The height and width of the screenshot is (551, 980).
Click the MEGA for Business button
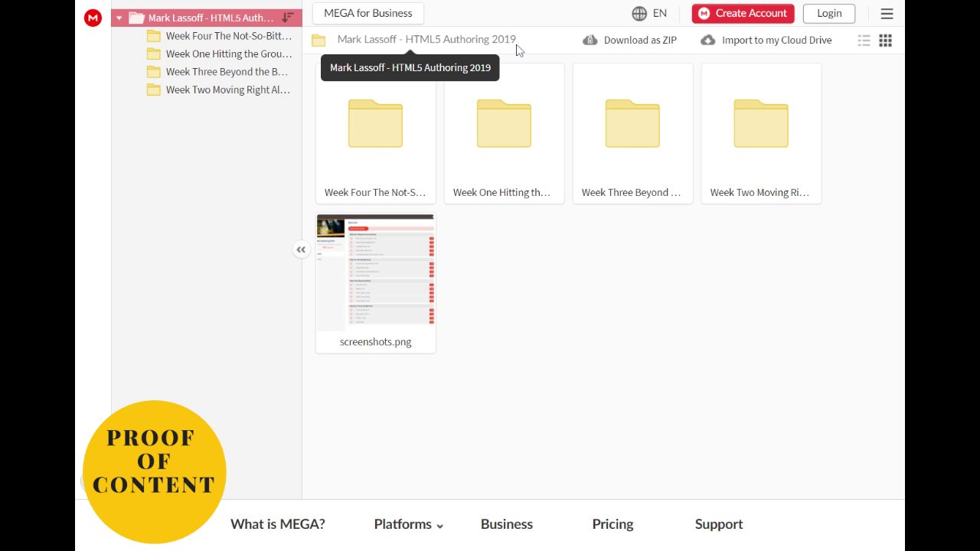[x=368, y=13]
